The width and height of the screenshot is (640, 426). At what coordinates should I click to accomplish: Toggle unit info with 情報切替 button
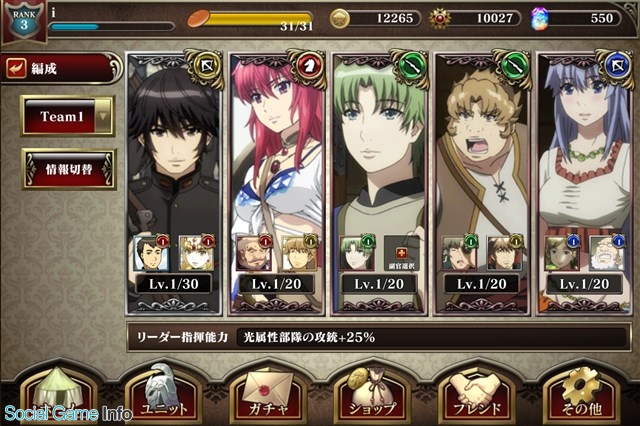click(x=69, y=169)
